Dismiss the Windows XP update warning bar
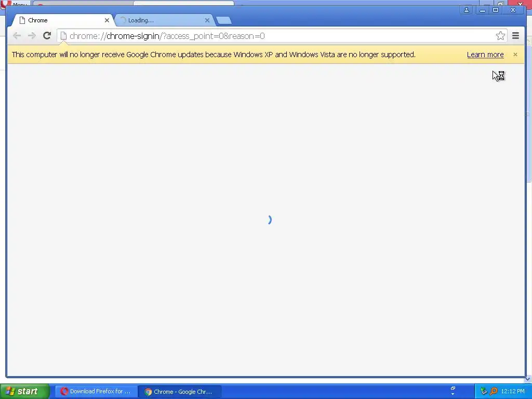This screenshot has height=399, width=532. pyautogui.click(x=515, y=55)
